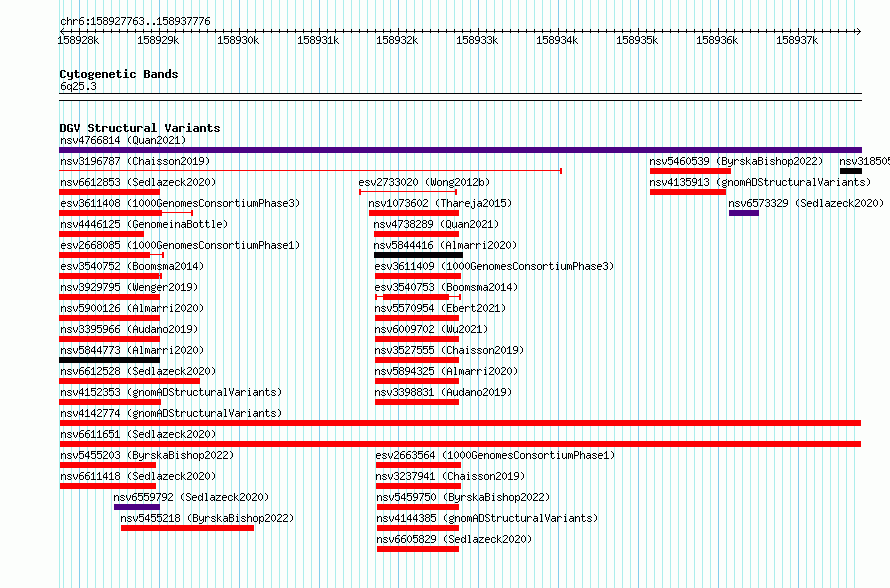Click nsv3527555 (Chaisson2019) label
This screenshot has height=588, width=890.
click(x=450, y=350)
